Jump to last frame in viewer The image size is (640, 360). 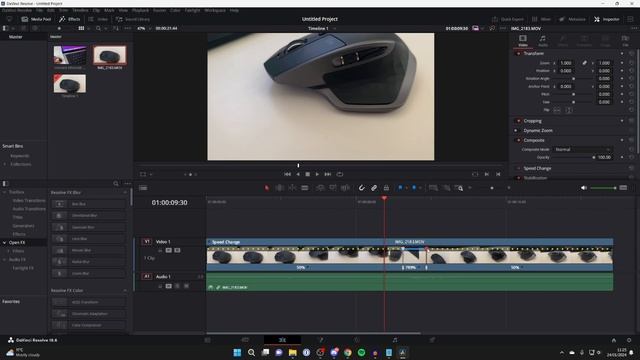327,174
